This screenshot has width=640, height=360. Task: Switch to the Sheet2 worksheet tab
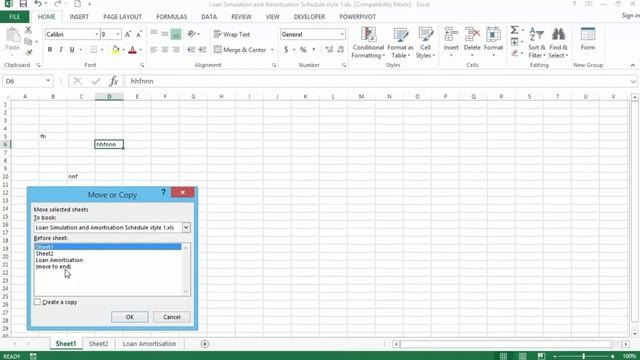[x=98, y=344]
